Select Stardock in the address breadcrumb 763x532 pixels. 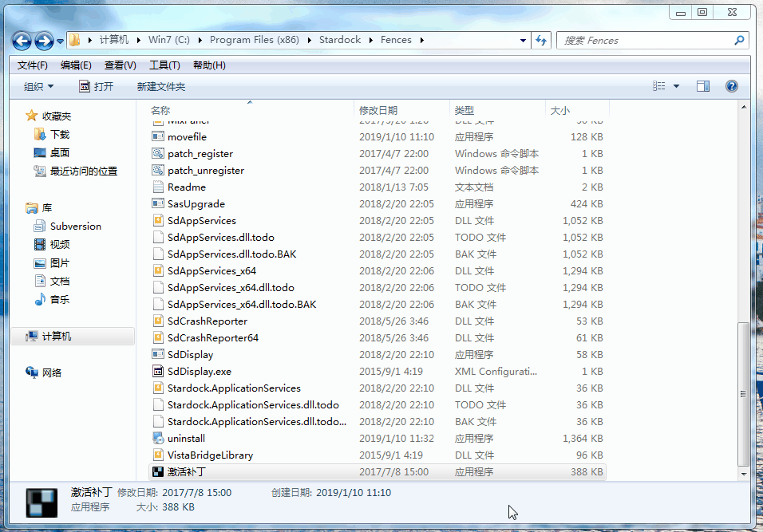(x=340, y=40)
